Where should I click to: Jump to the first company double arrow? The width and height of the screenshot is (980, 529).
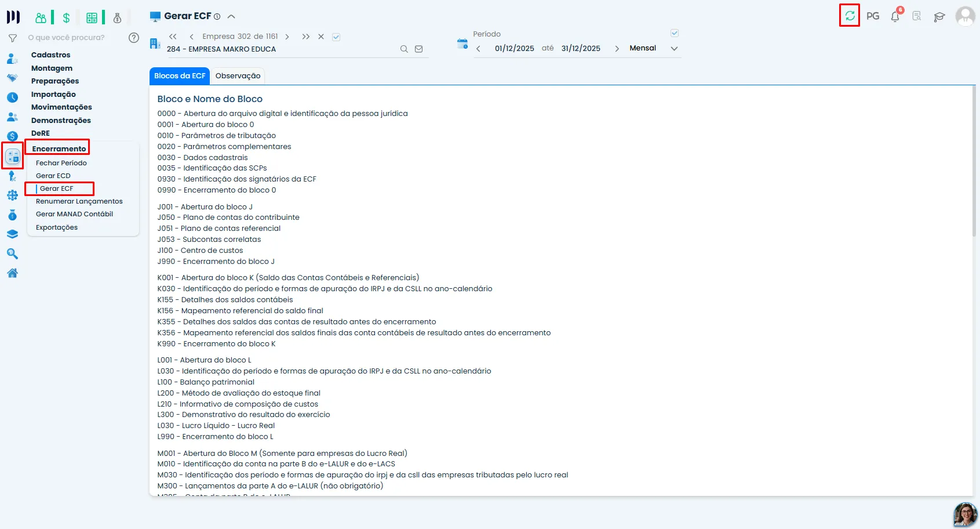(173, 37)
